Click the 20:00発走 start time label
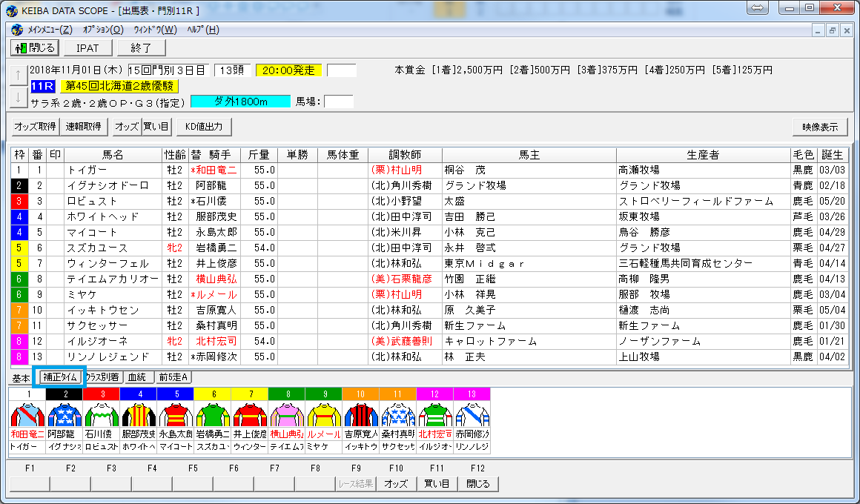 click(x=288, y=70)
